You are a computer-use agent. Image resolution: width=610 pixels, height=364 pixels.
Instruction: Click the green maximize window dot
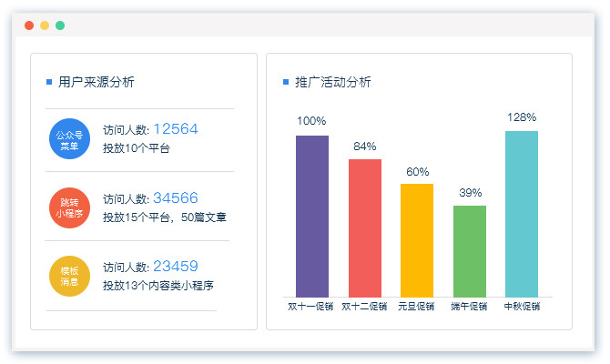click(x=60, y=25)
